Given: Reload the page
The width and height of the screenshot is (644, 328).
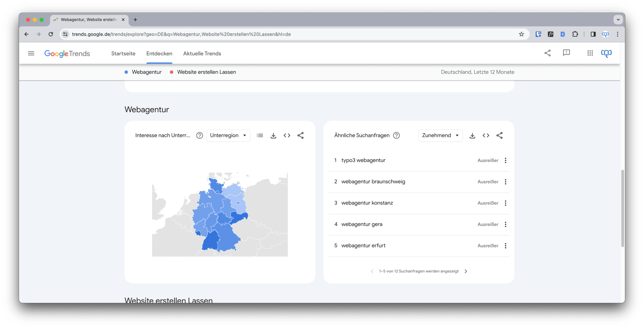Looking at the screenshot, I should coord(51,34).
